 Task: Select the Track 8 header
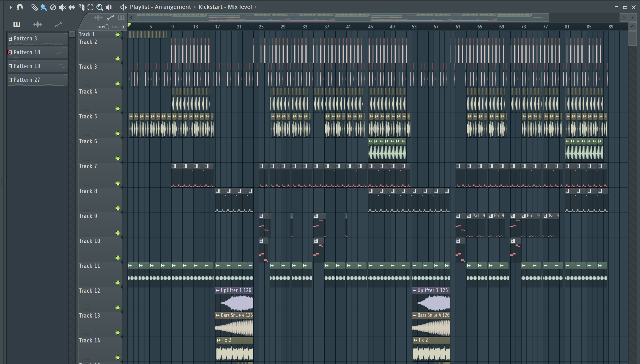point(100,200)
